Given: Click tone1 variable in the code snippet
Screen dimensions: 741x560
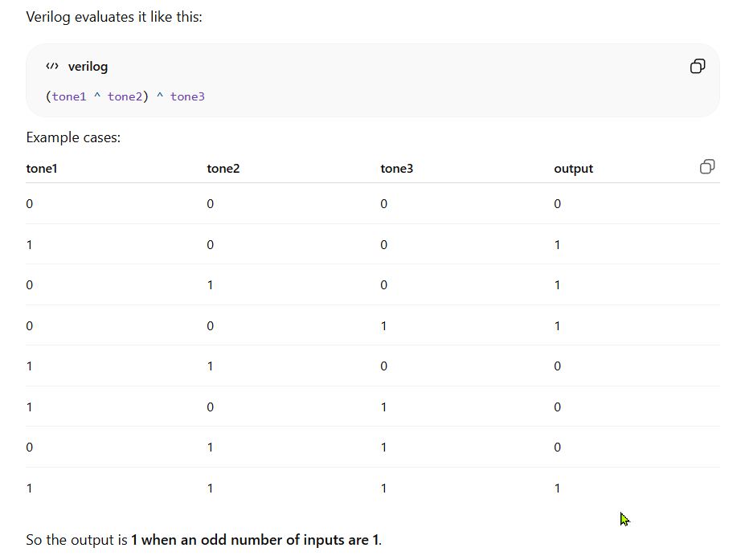Looking at the screenshot, I should coord(69,96).
